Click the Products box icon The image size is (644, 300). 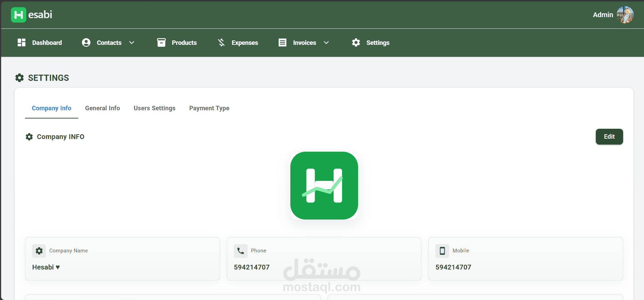point(161,42)
